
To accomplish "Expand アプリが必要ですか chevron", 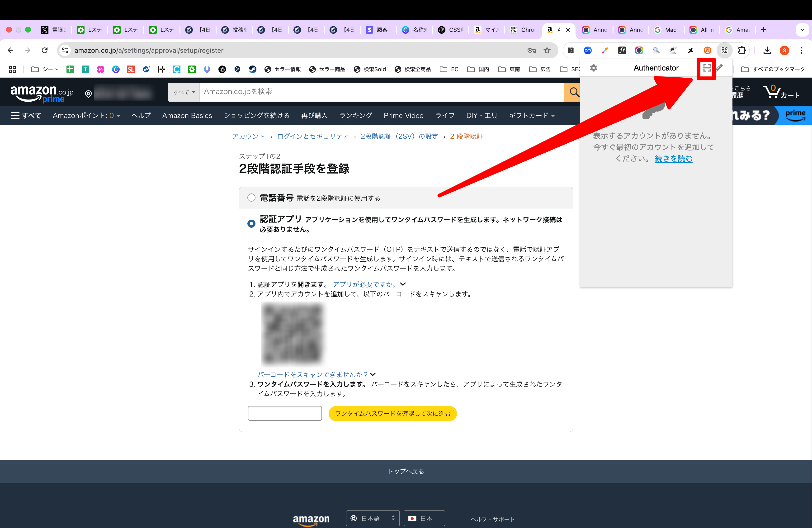I will click(403, 284).
